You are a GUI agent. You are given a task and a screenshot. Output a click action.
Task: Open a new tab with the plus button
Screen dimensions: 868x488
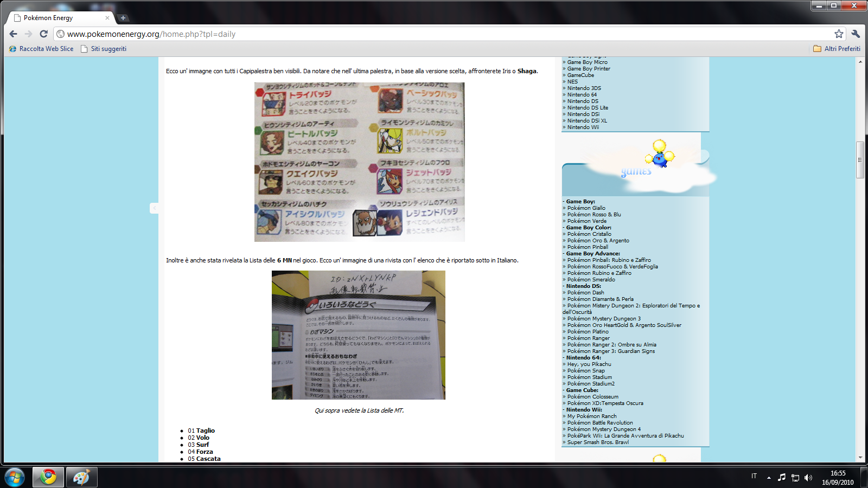[x=123, y=18]
